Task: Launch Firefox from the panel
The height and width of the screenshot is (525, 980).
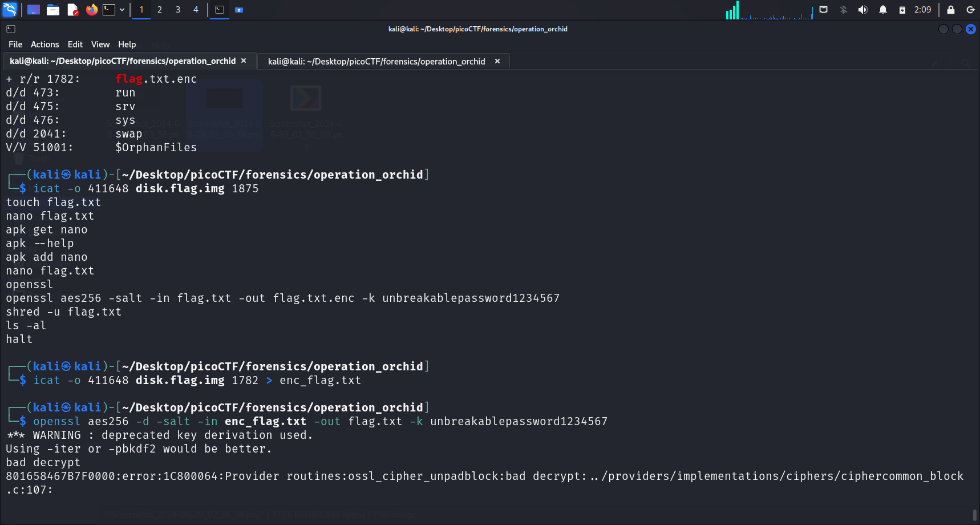Action: [91, 10]
